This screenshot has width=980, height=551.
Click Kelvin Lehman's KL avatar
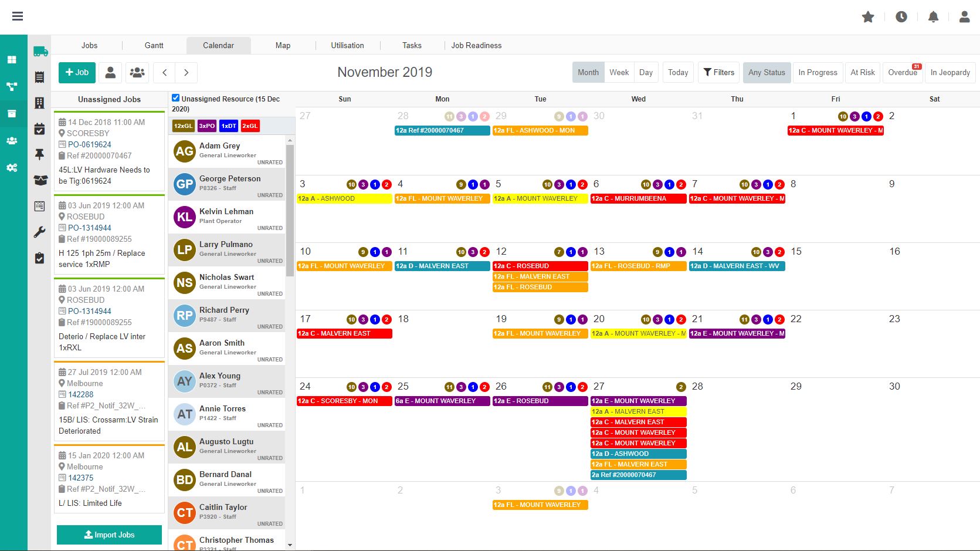(185, 217)
